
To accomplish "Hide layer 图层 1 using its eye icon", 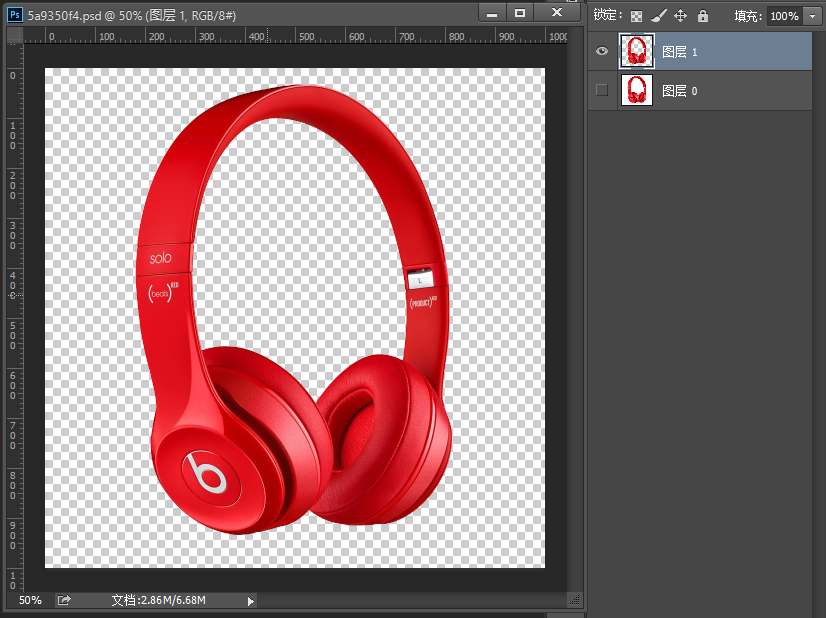I will 602,51.
